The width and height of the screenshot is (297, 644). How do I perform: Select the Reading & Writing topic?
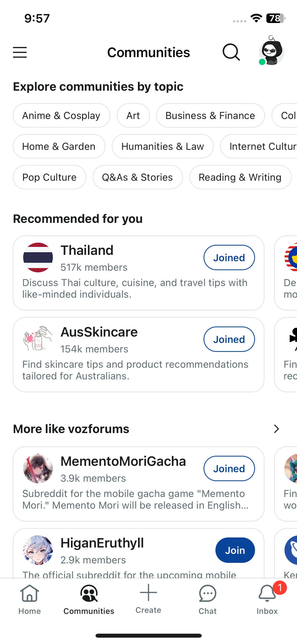[x=240, y=177]
